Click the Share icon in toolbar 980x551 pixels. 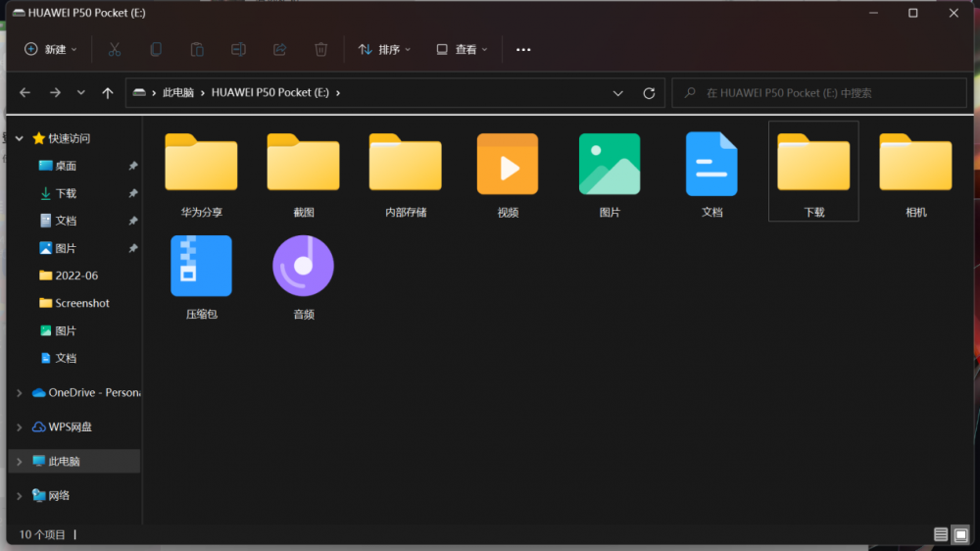click(x=279, y=49)
